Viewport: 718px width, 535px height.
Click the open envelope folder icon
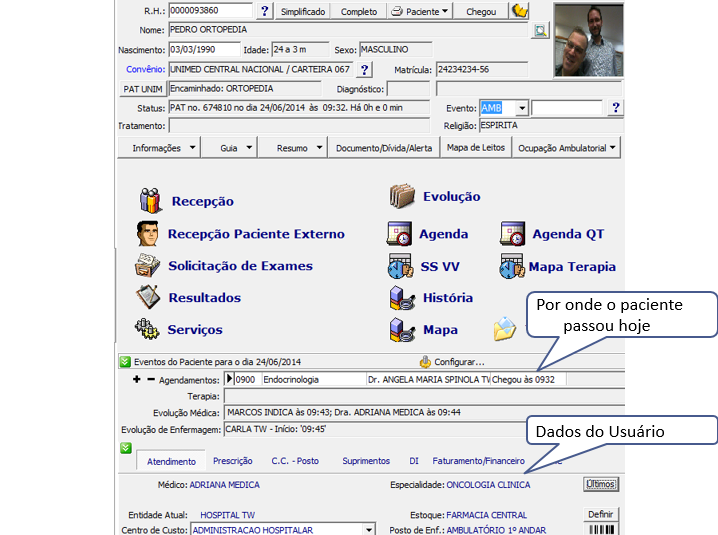(505, 329)
